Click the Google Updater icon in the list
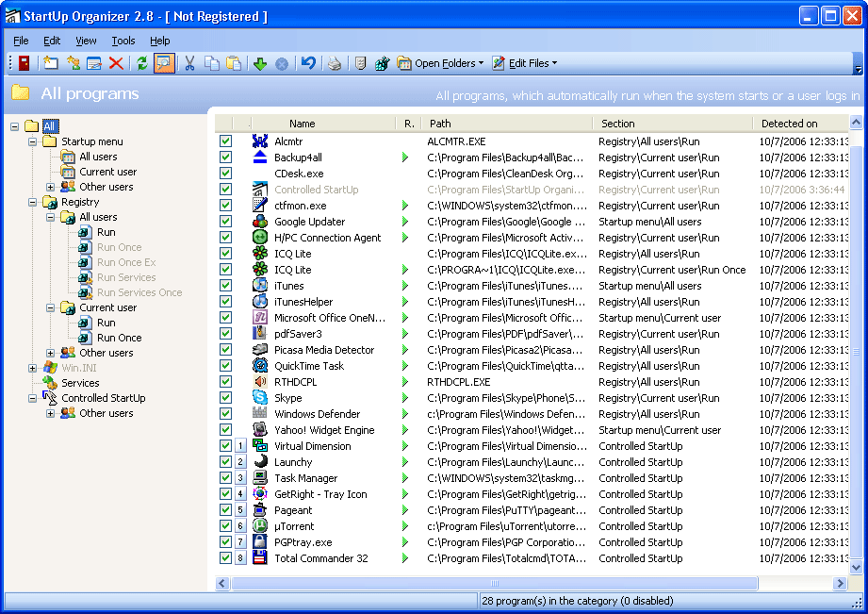868x614 pixels. 259,221
